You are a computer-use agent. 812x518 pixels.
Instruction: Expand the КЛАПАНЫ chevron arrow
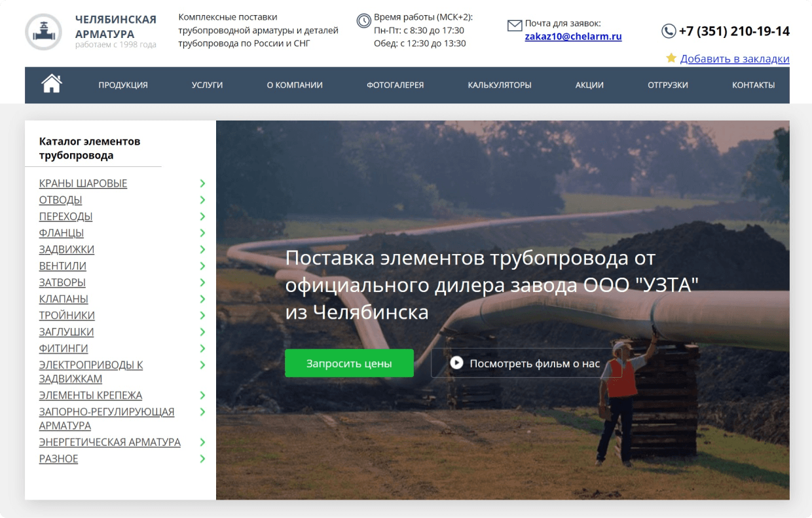click(x=202, y=299)
